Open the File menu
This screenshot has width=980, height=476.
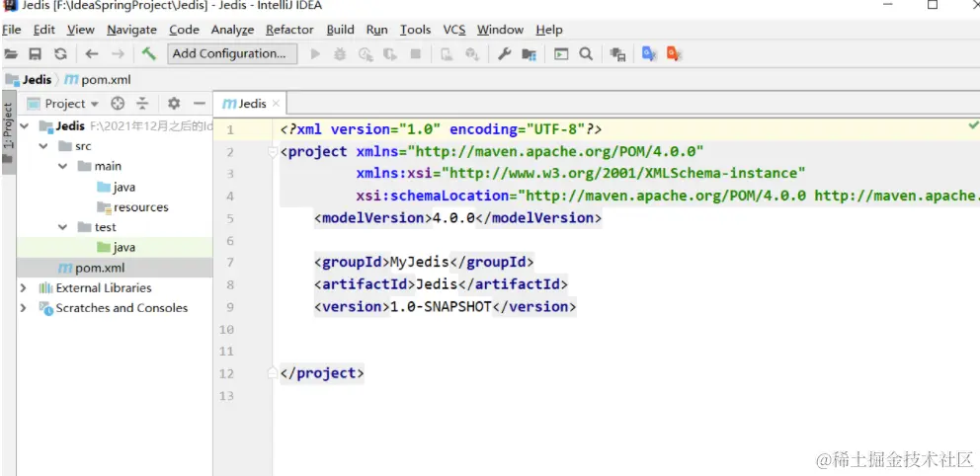(11, 30)
